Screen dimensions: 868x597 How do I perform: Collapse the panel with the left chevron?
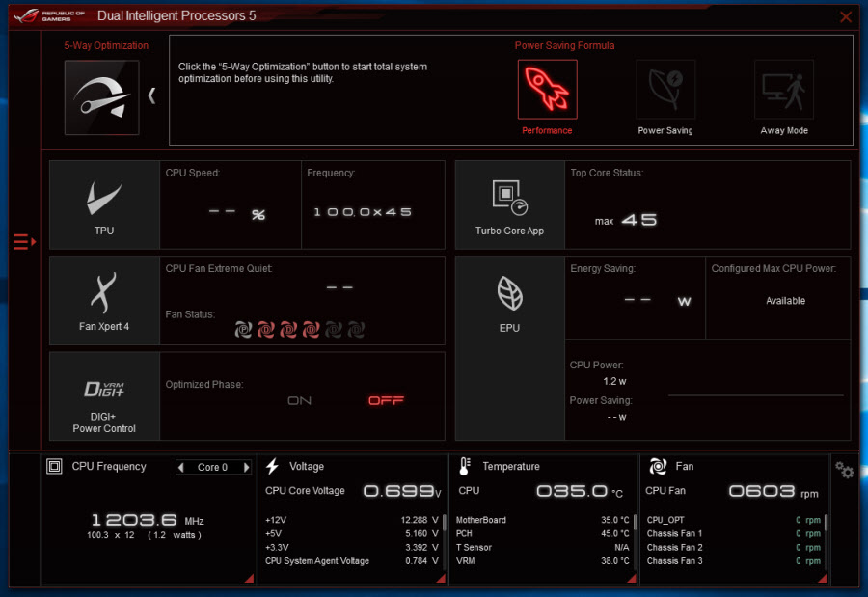(x=151, y=95)
